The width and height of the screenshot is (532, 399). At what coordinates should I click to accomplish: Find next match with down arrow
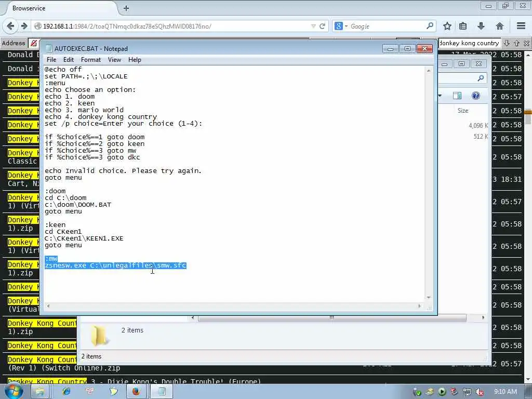[x=507, y=43]
